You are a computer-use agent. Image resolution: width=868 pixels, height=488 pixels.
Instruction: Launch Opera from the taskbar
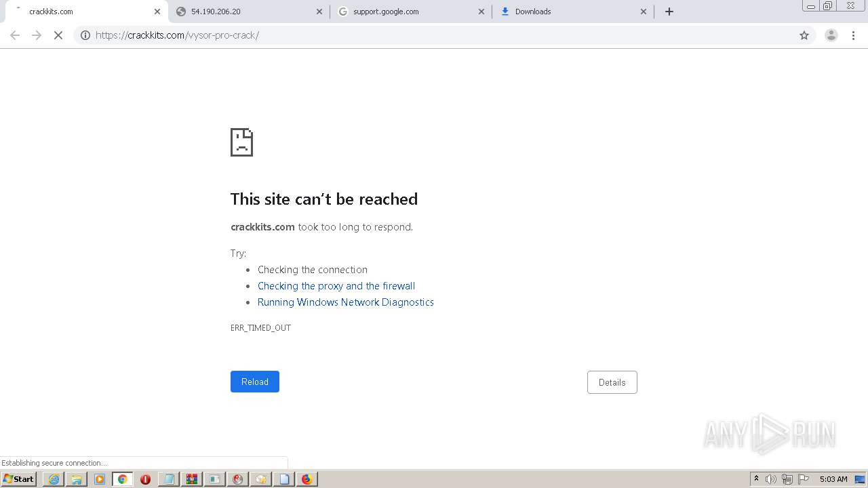click(145, 479)
